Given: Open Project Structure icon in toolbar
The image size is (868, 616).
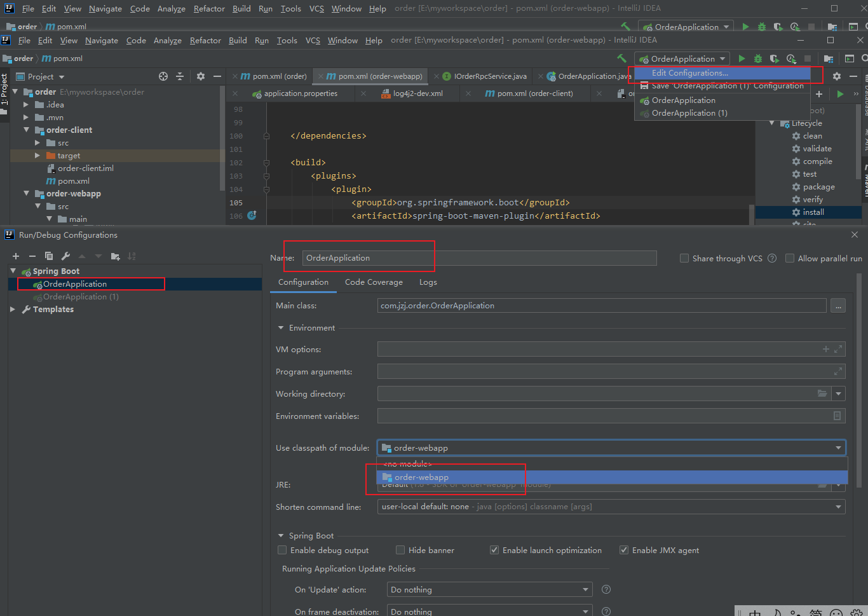Looking at the screenshot, I should click(x=828, y=58).
